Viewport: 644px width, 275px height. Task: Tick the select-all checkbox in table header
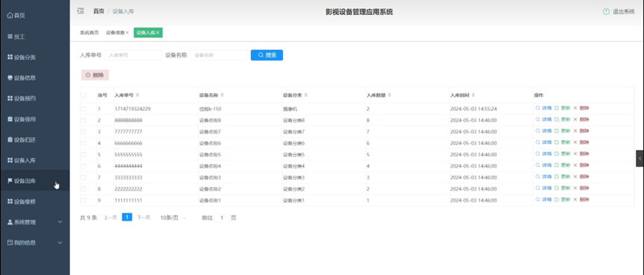coord(83,95)
